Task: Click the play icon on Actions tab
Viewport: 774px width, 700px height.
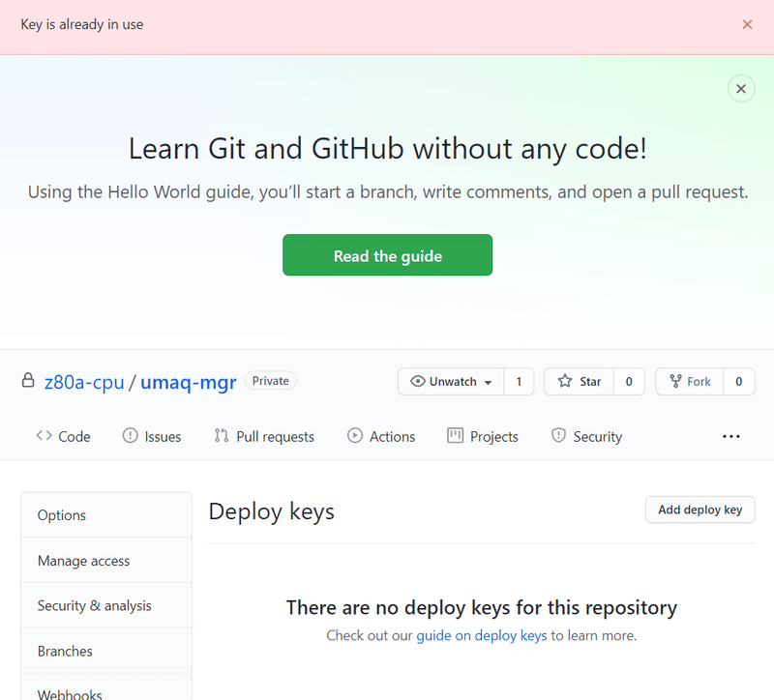Action: [354, 436]
